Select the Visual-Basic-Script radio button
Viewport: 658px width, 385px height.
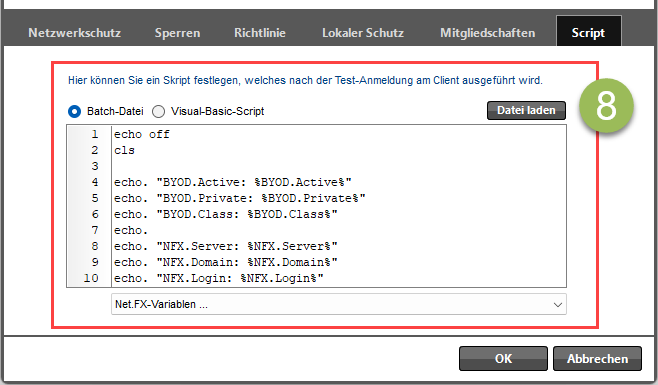(x=159, y=111)
